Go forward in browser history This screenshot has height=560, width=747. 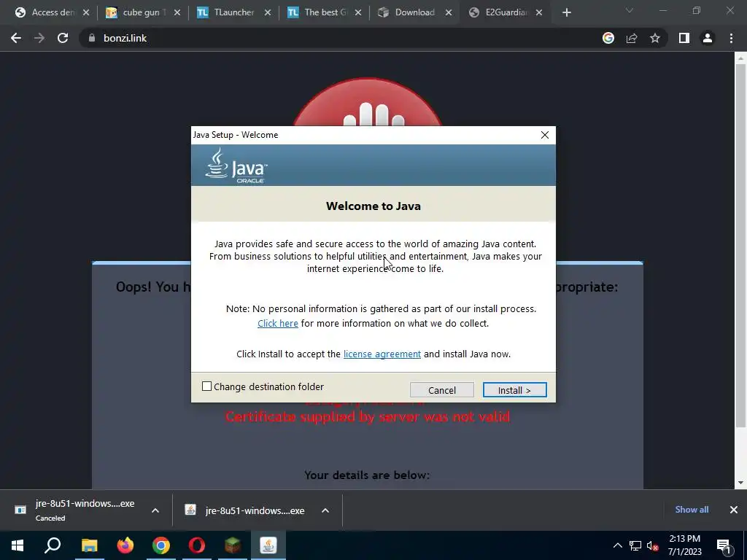(39, 38)
